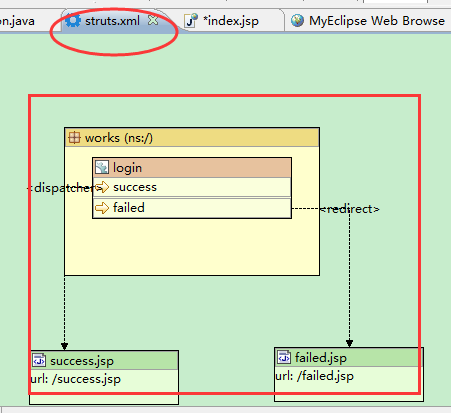The image size is (451, 413).
Task: Click the JSP icon on success.jsp node
Action: tap(39, 360)
